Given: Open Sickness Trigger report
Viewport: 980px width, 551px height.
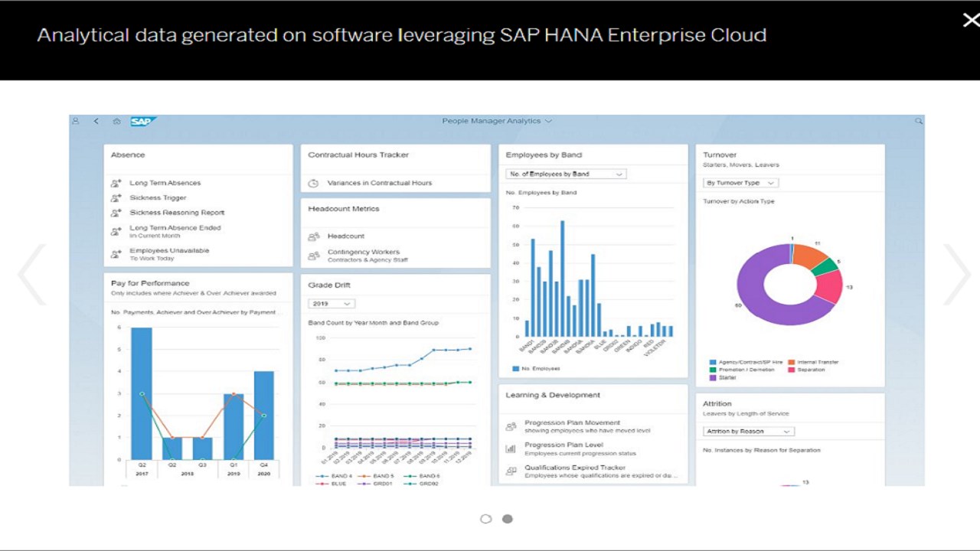Looking at the screenshot, I should pos(158,197).
